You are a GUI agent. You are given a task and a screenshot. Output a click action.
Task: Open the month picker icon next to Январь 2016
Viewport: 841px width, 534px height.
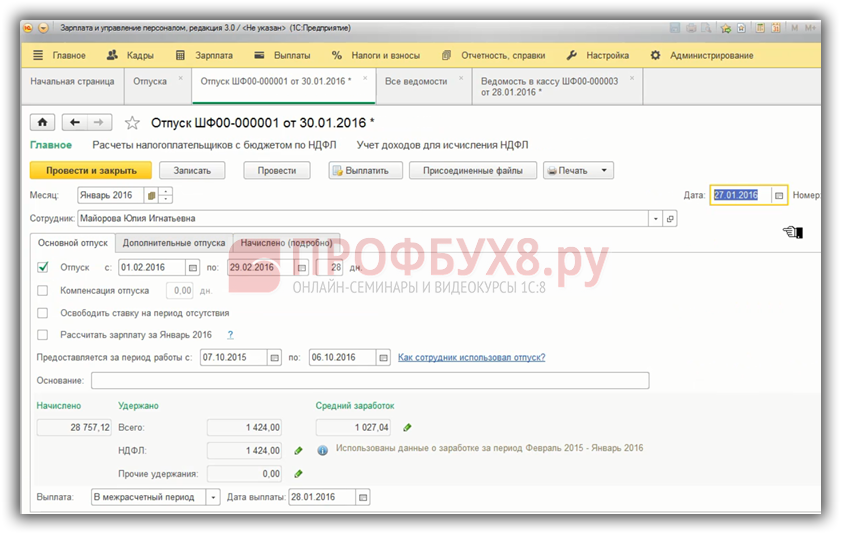coord(152,196)
